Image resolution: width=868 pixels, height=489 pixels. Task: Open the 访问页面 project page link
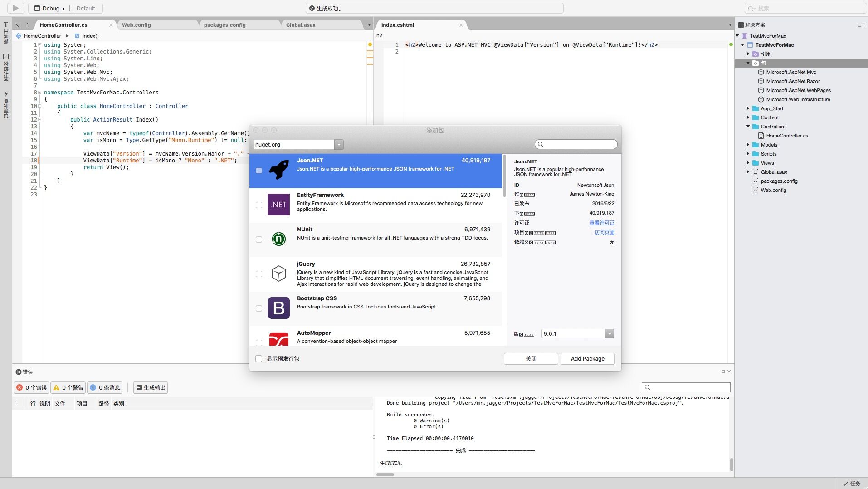coord(604,232)
